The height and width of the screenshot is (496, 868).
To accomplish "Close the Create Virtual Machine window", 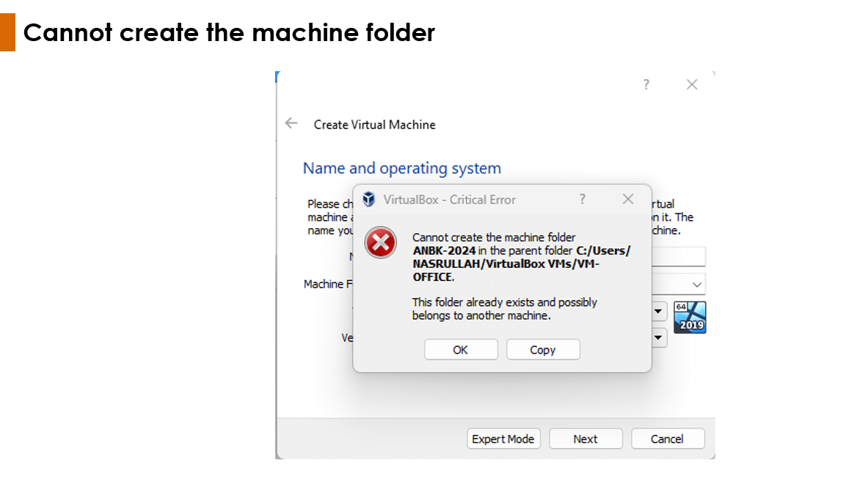I will tap(692, 84).
